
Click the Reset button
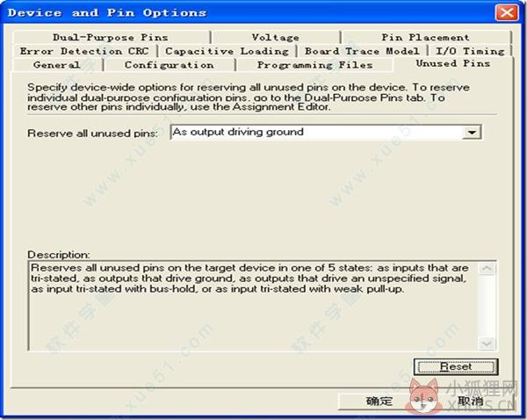pyautogui.click(x=456, y=366)
